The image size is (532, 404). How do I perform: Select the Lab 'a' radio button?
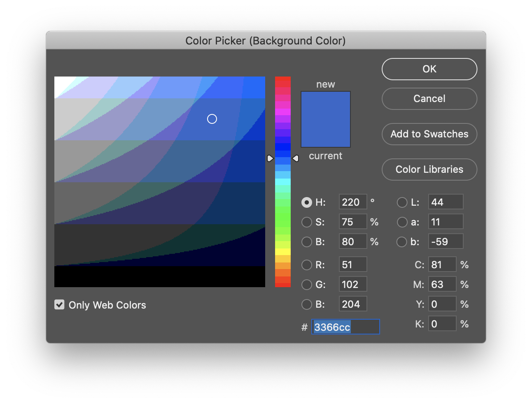pyautogui.click(x=402, y=222)
